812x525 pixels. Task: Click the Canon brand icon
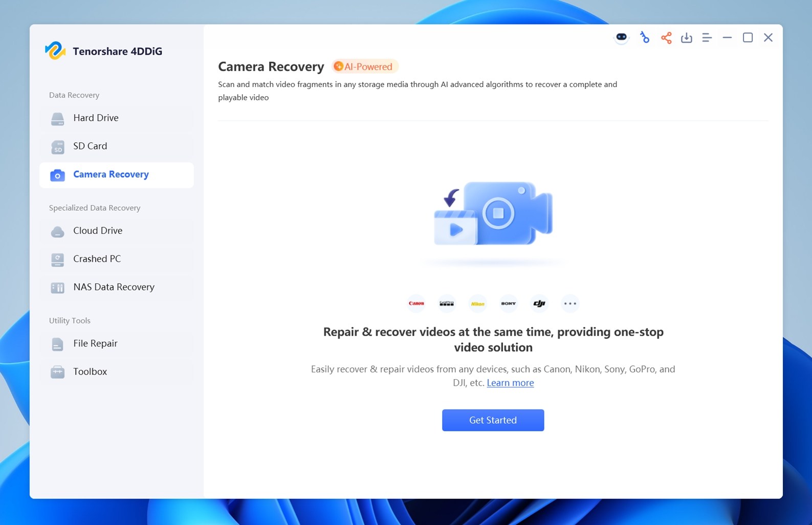click(x=416, y=303)
